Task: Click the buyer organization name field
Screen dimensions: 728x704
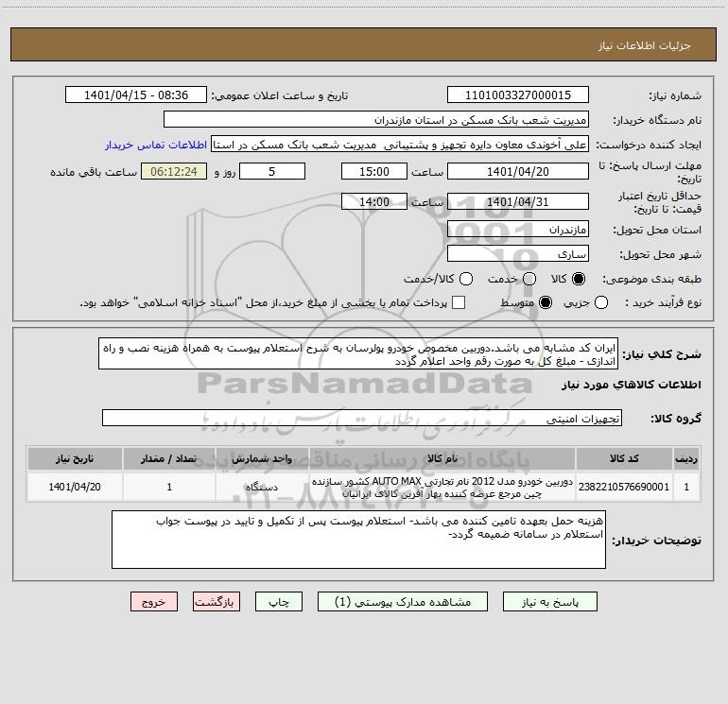Action: [376, 120]
